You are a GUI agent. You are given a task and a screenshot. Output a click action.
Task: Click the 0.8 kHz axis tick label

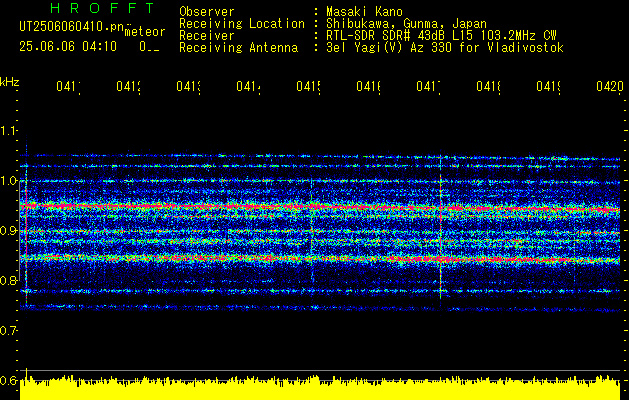(x=9, y=280)
